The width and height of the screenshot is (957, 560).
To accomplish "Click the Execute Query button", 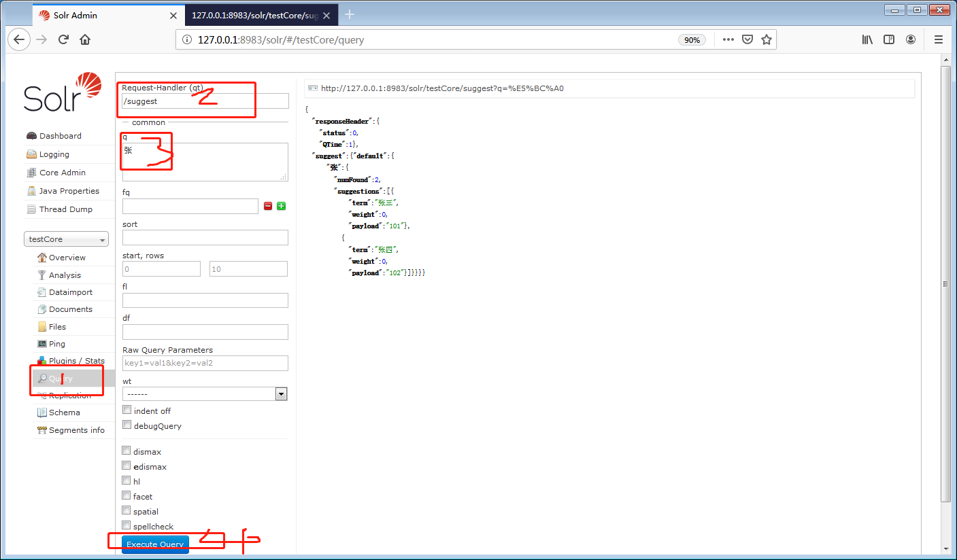I will tap(155, 544).
